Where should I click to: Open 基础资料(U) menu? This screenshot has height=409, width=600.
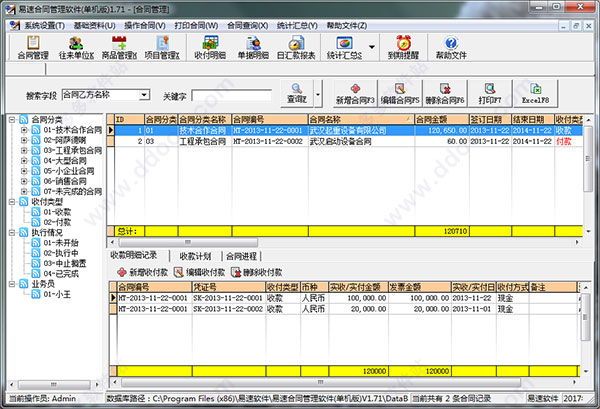click(95, 26)
